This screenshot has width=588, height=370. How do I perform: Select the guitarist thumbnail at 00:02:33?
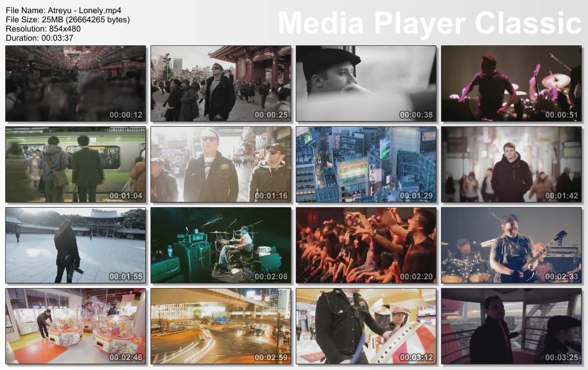point(511,246)
